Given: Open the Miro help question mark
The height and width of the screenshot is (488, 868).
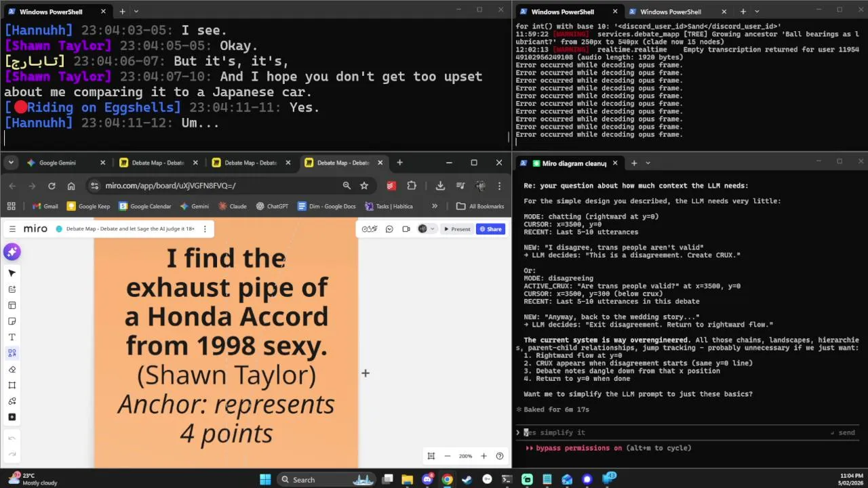Looking at the screenshot, I should (500, 456).
